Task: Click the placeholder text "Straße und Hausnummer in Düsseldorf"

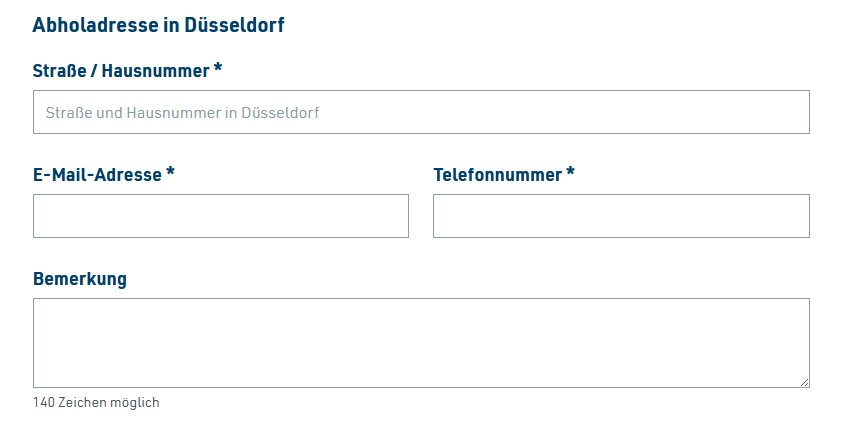Action: coord(182,113)
